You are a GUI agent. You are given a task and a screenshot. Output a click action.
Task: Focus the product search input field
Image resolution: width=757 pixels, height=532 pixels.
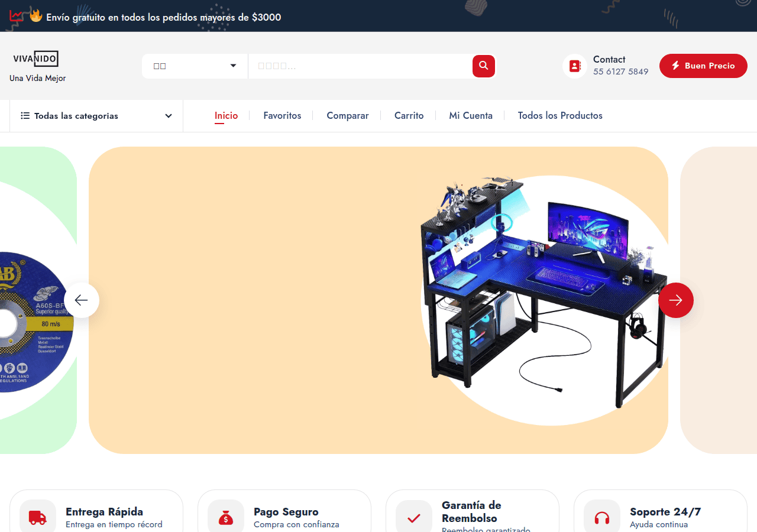tap(360, 66)
